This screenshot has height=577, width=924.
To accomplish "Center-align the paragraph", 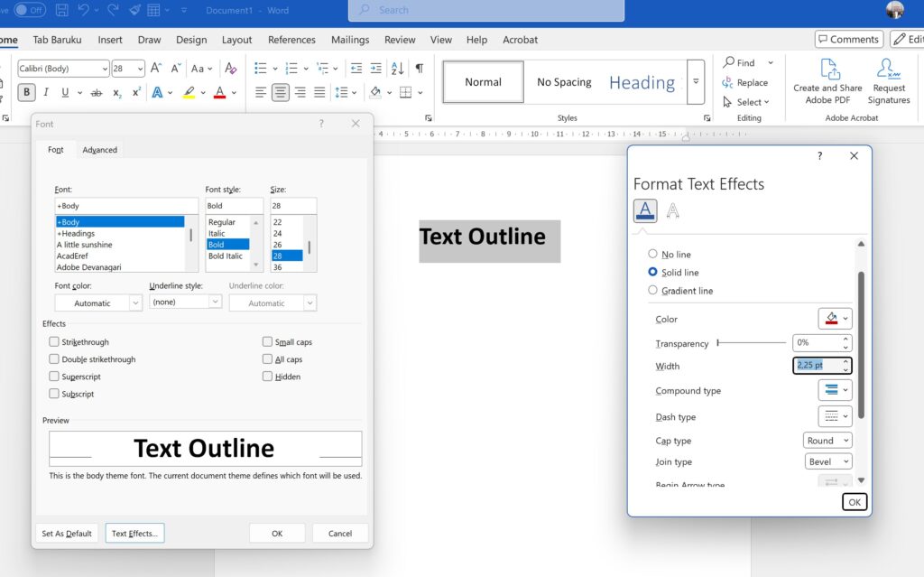I will [x=281, y=93].
